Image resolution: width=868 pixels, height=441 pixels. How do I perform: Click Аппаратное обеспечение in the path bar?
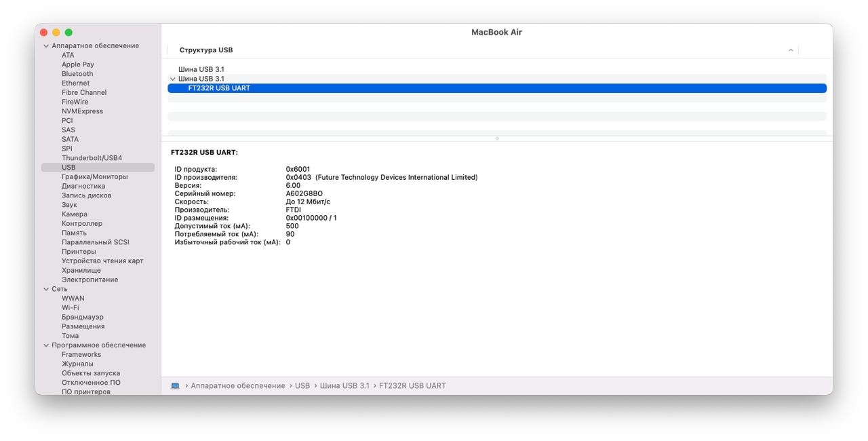238,385
